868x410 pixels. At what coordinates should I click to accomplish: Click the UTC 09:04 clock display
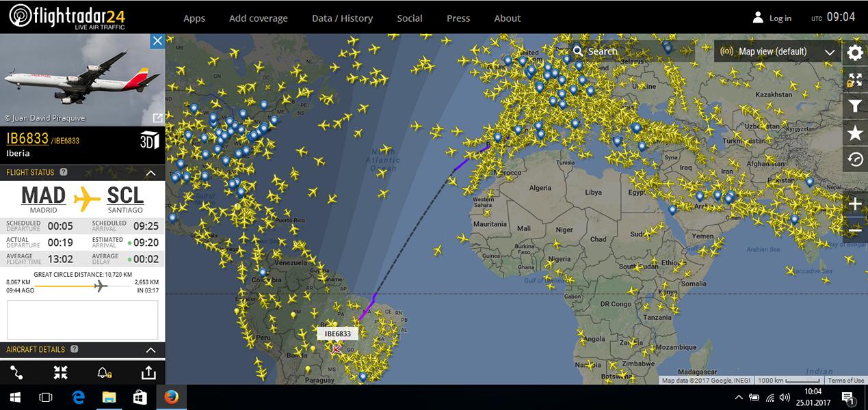(x=833, y=17)
